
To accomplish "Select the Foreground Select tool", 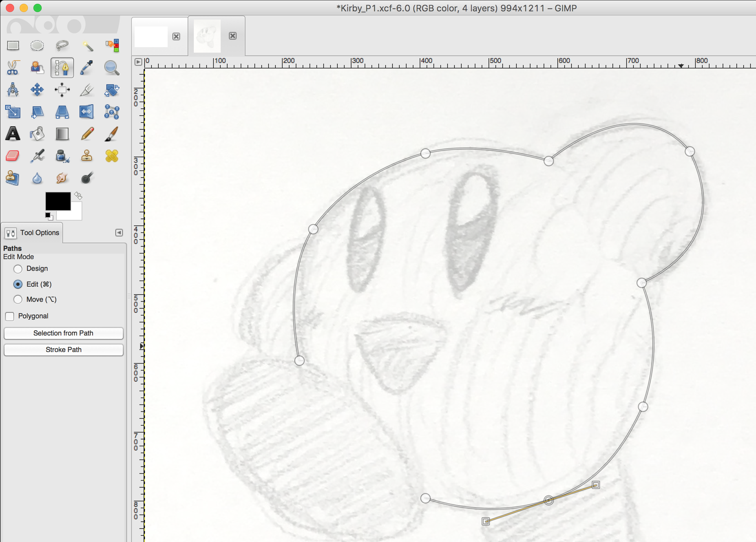I will point(37,68).
